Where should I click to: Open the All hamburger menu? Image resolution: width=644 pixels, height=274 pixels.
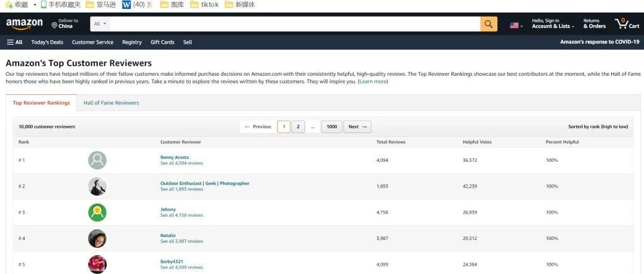coord(15,42)
